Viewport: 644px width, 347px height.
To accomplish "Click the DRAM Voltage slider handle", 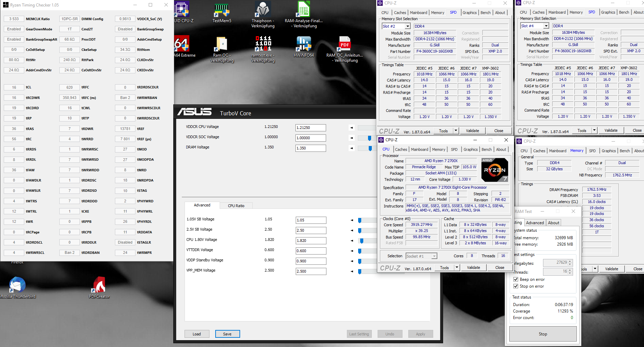I will (x=370, y=148).
